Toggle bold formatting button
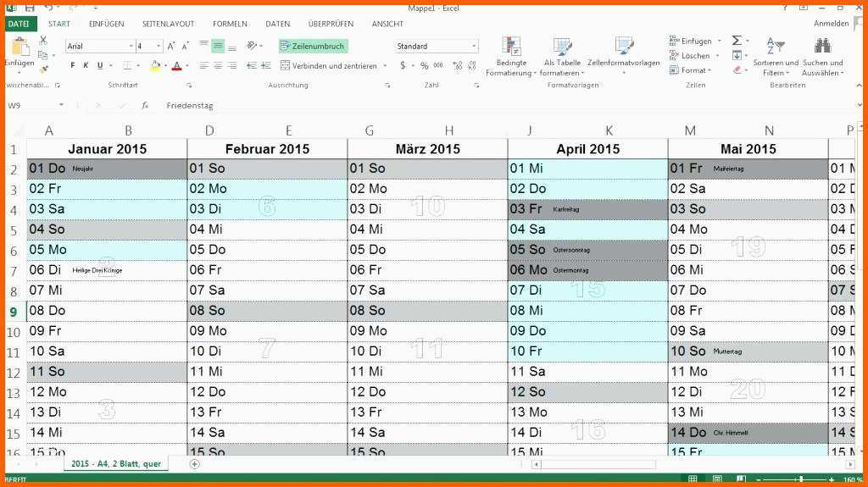 (x=72, y=66)
